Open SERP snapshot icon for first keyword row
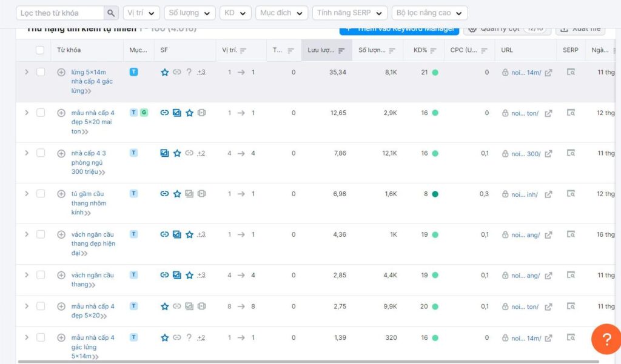 tap(570, 72)
